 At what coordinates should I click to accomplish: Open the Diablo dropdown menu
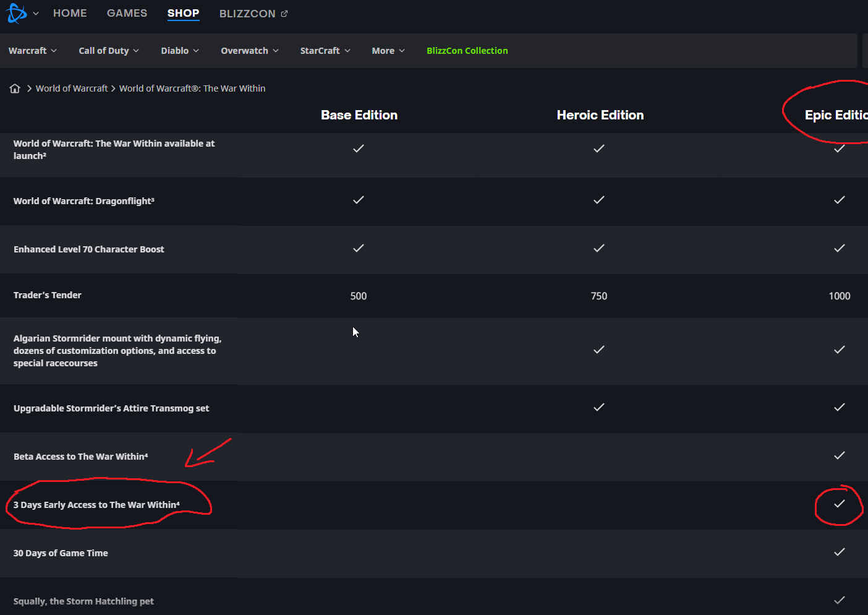pos(180,51)
